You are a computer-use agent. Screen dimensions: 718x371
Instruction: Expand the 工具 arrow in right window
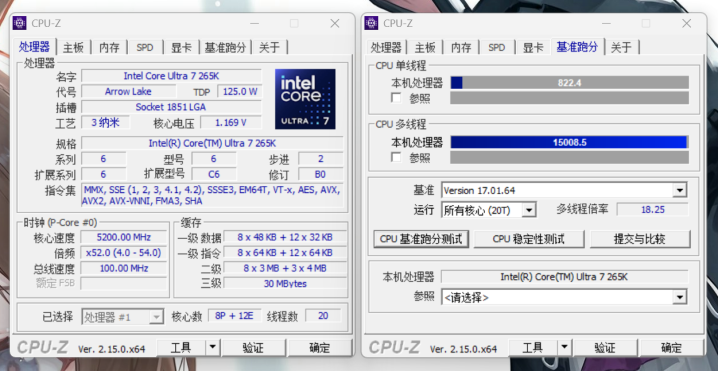pos(565,348)
